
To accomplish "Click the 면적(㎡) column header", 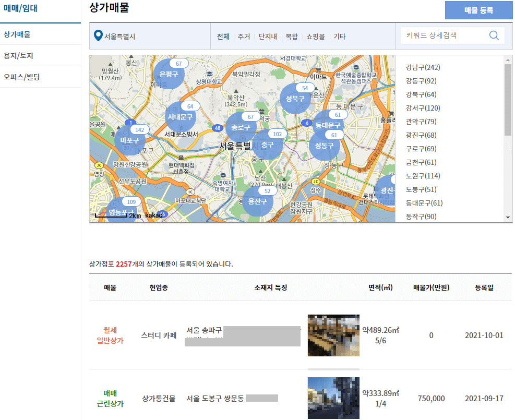I will [380, 287].
